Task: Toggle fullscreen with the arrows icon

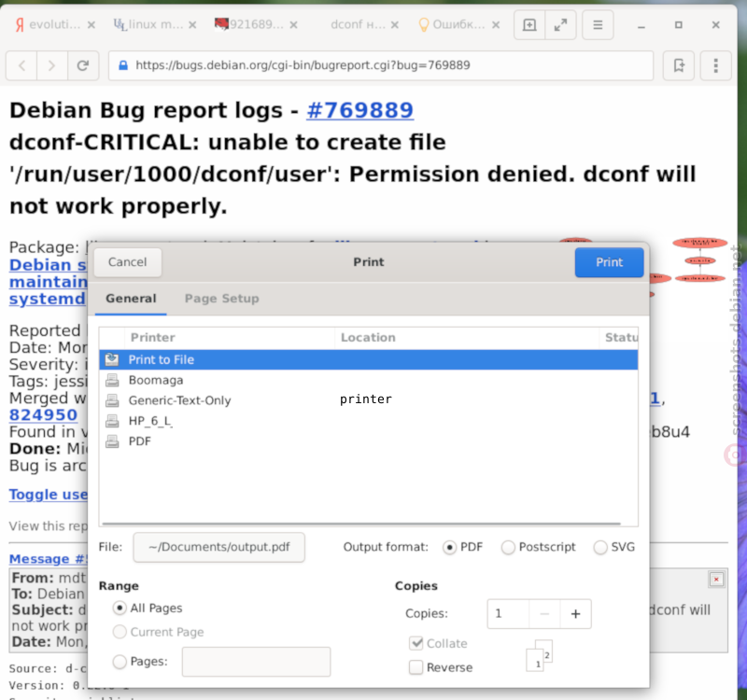Action: [x=561, y=25]
